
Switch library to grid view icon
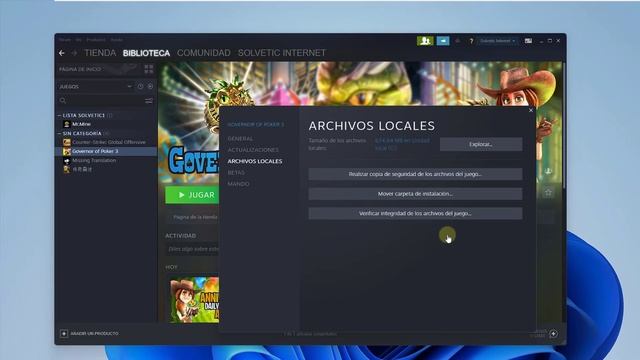(x=149, y=69)
